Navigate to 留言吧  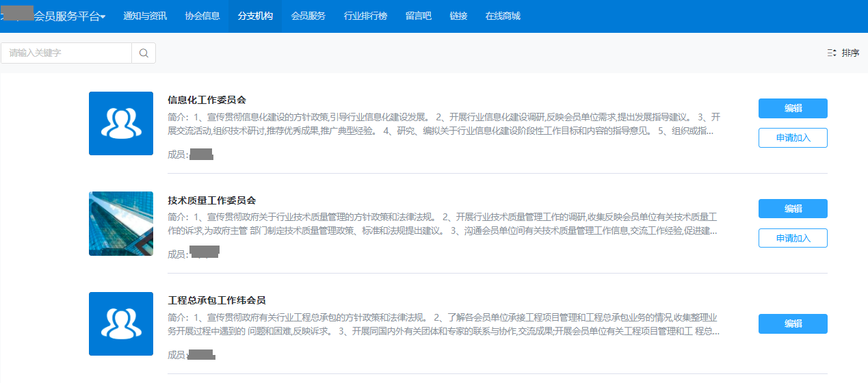coord(418,16)
